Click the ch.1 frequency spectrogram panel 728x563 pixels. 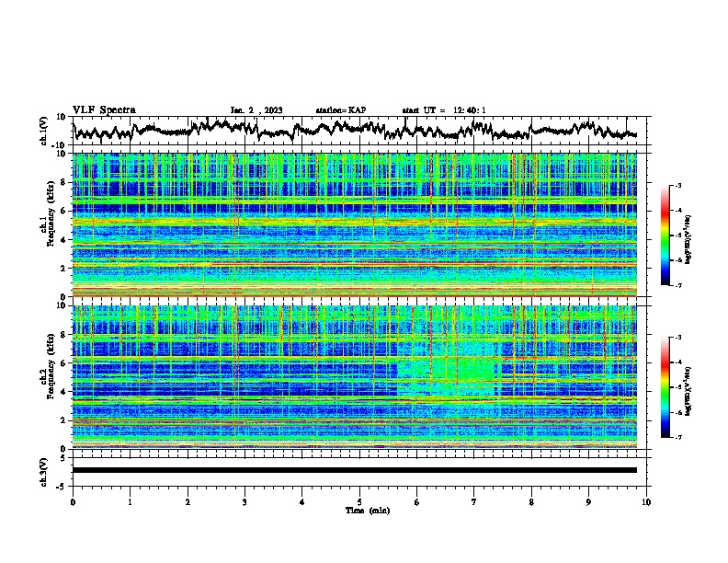[355, 224]
